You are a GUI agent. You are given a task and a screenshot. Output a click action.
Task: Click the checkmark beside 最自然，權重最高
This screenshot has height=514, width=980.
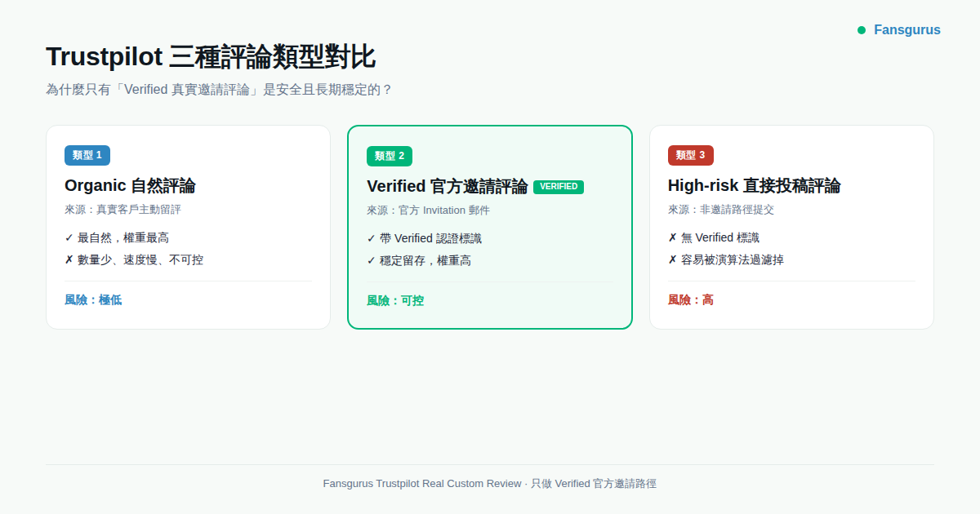point(69,237)
